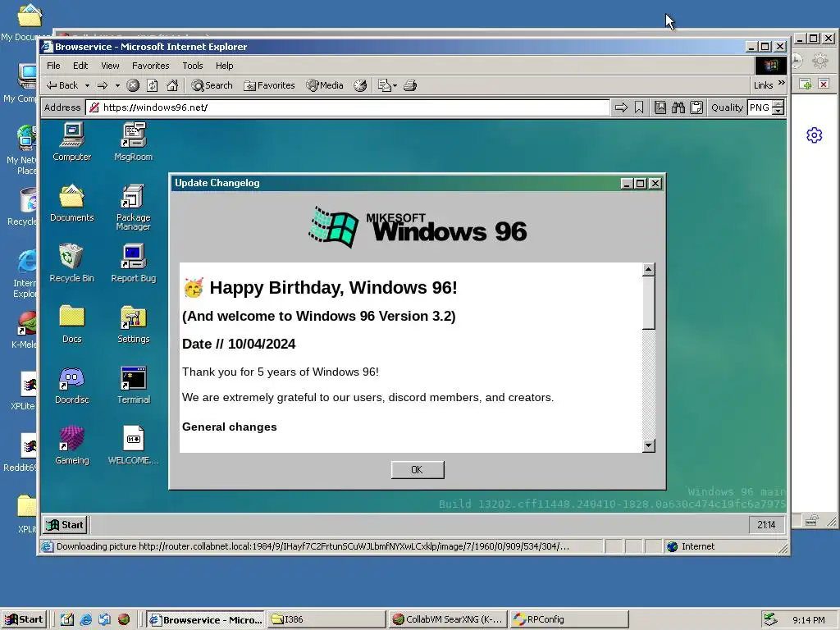Expand the Links bar chevron

pos(781,83)
